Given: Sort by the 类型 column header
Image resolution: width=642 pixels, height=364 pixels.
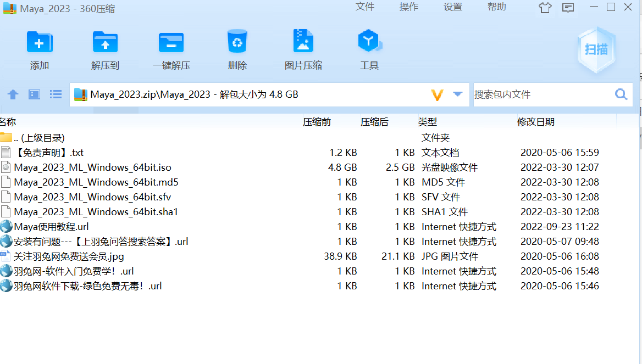Looking at the screenshot, I should coord(428,122).
